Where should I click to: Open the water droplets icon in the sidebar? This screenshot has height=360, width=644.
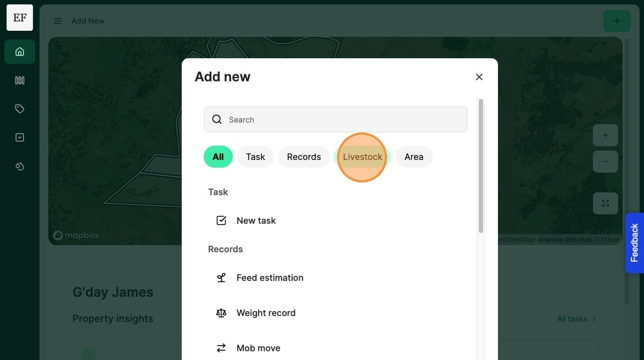pos(20,166)
